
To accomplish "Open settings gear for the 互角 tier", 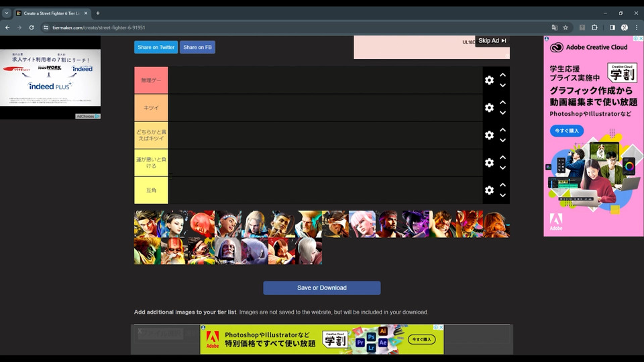I will tap(489, 190).
